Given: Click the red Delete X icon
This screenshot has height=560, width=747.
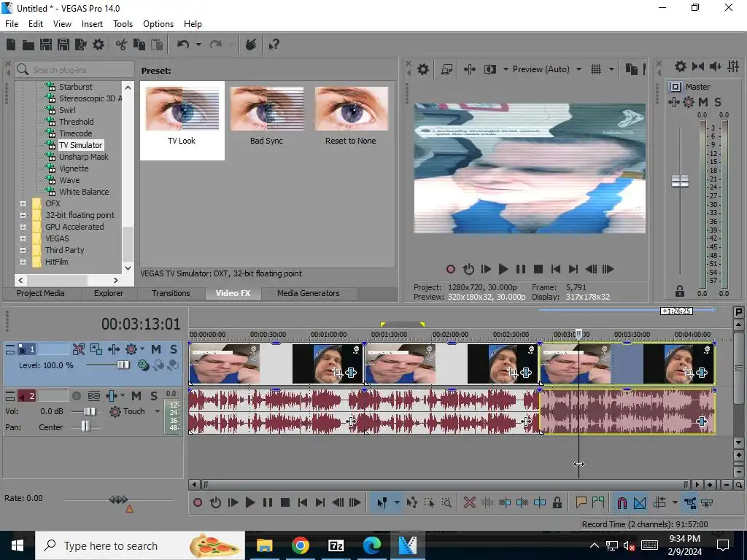Looking at the screenshot, I should (x=470, y=503).
